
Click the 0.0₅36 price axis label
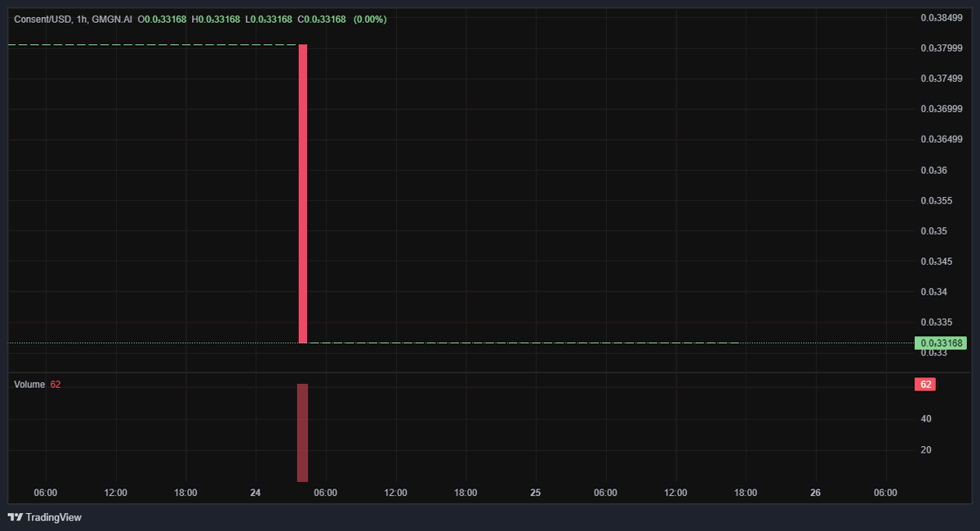(x=934, y=170)
